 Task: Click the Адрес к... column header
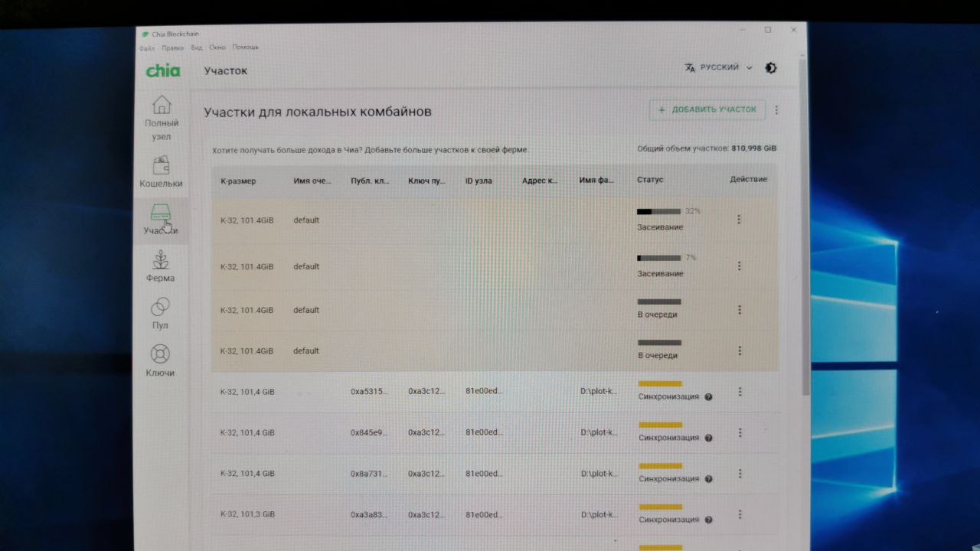pos(540,181)
